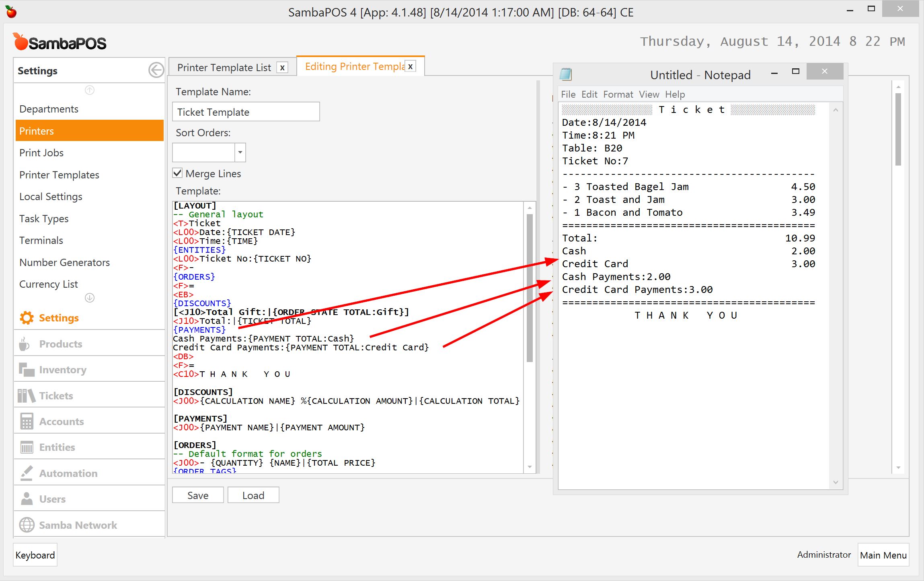Click the Notepad text area
The width and height of the screenshot is (924, 581).
tap(694, 295)
